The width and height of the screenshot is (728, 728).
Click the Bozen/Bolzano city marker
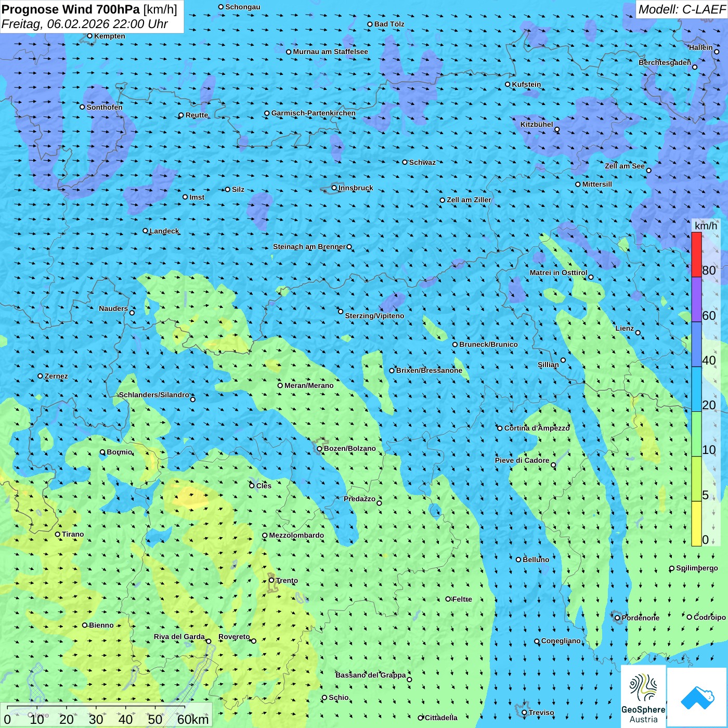point(320,448)
